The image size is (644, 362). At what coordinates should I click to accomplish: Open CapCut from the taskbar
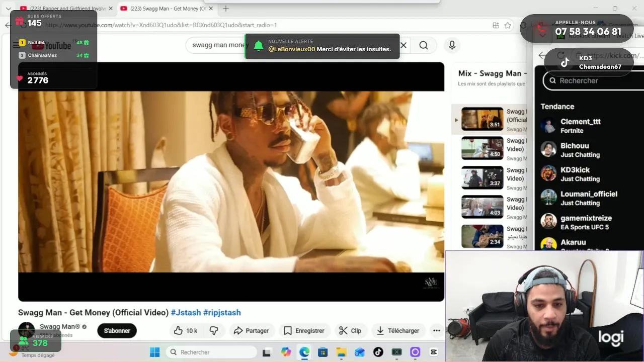click(434, 352)
